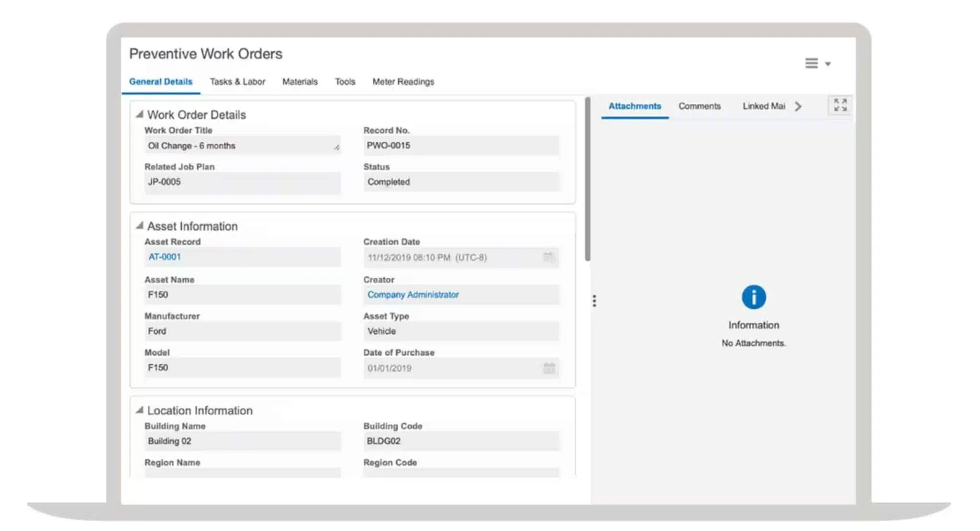Select the Linked Mai tab

click(764, 106)
